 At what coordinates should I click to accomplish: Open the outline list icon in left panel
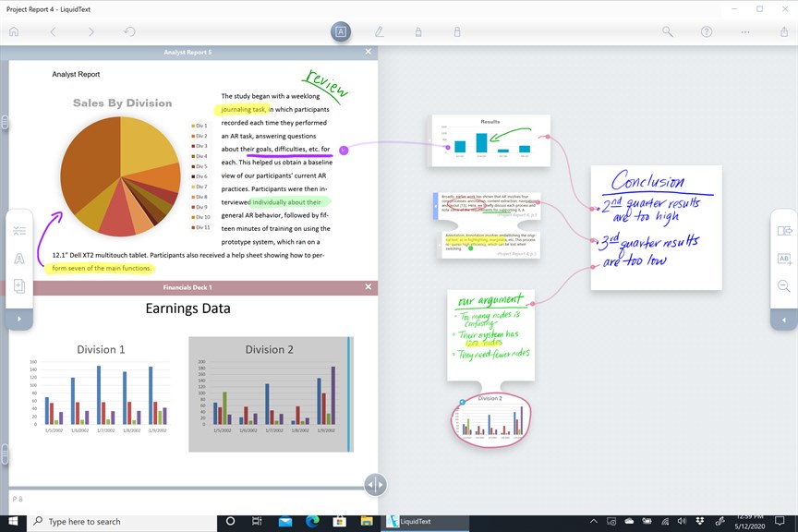pyautogui.click(x=19, y=231)
